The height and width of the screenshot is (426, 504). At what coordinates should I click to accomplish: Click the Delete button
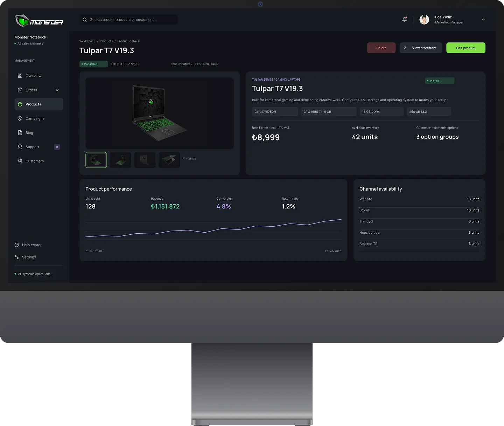[381, 48]
